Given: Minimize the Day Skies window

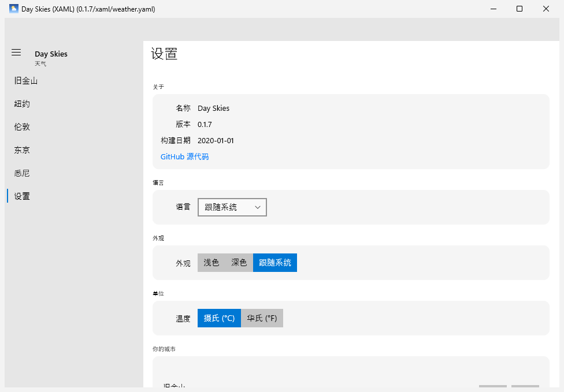Looking at the screenshot, I should (x=493, y=9).
